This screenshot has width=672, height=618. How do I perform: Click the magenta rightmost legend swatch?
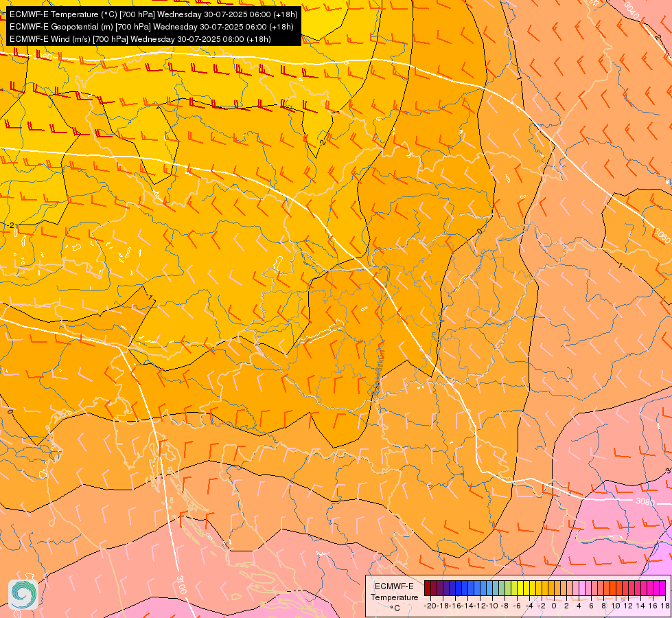pyautogui.click(x=662, y=588)
